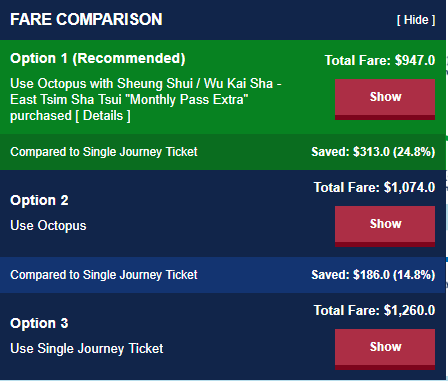Screen dimensions: 448x381
Task: Click the 'Use Octopus' description under Option 2
Action: click(48, 226)
